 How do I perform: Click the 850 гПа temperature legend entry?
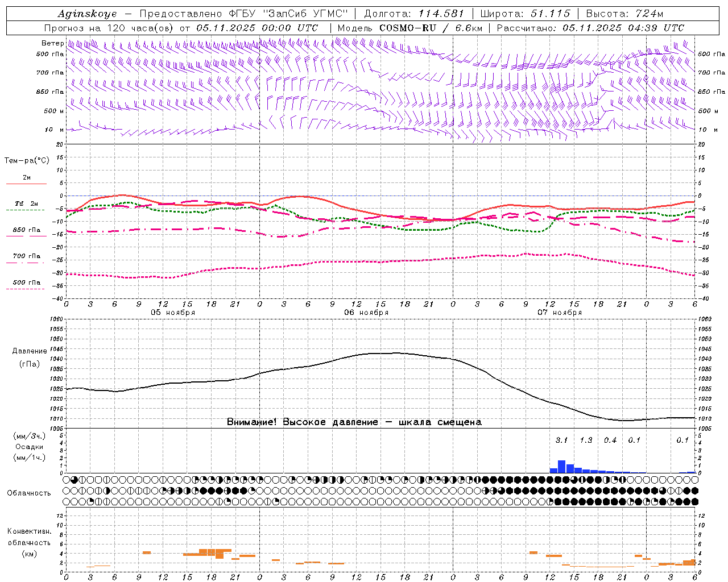pyautogui.click(x=26, y=230)
